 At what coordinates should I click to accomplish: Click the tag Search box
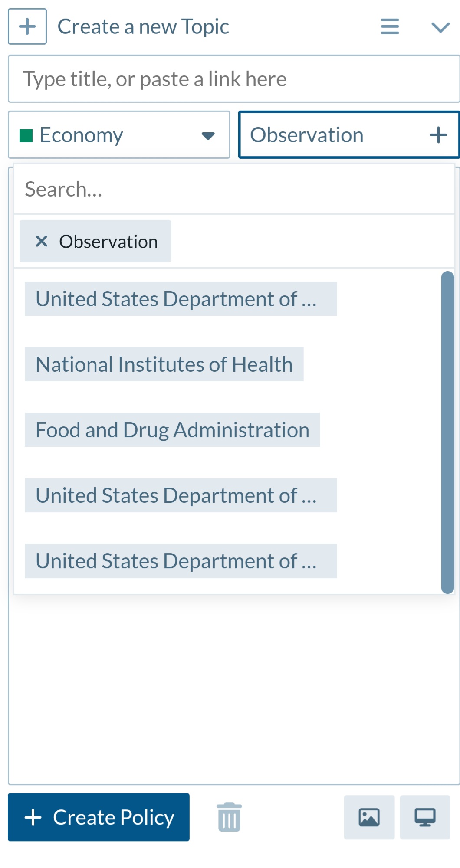[x=234, y=189]
